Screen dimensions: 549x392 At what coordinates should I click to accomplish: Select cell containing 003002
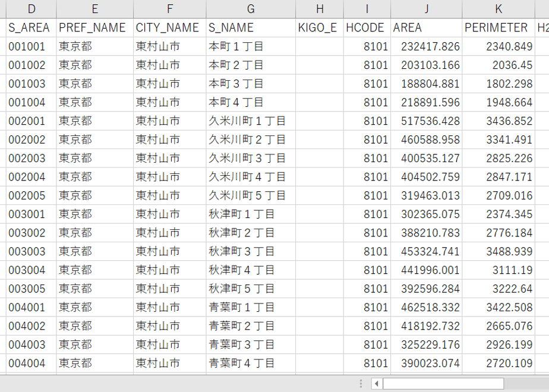pyautogui.click(x=31, y=233)
